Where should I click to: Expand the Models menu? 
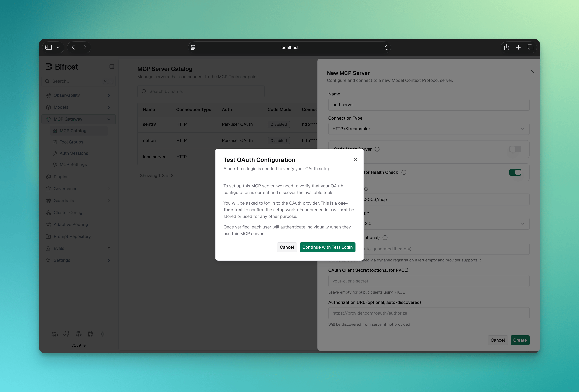[79, 107]
